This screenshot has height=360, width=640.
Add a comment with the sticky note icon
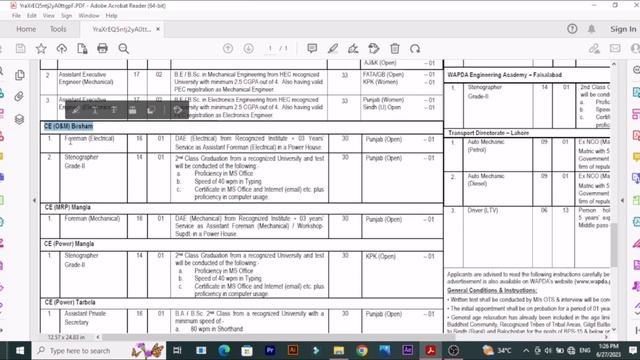point(312,49)
